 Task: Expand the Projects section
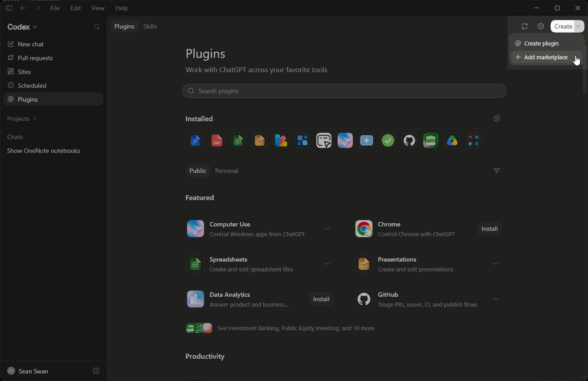[21, 119]
